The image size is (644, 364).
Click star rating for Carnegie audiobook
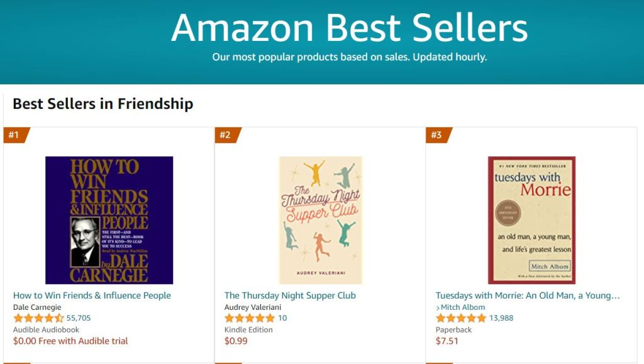(x=38, y=318)
